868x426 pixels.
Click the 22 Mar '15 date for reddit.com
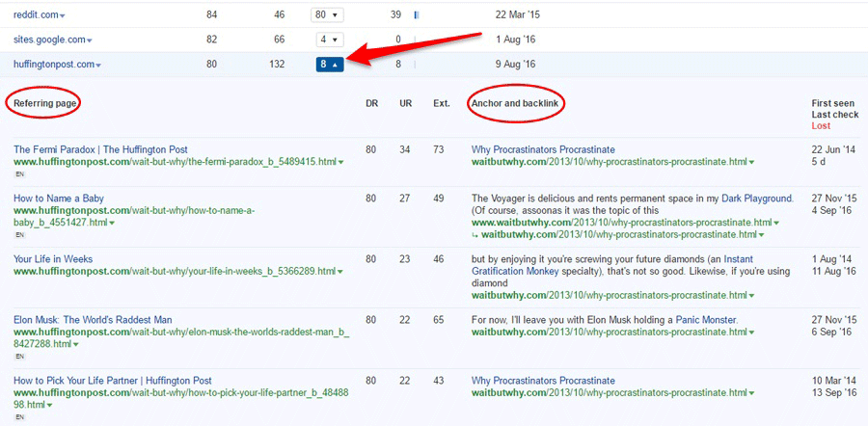pyautogui.click(x=517, y=14)
